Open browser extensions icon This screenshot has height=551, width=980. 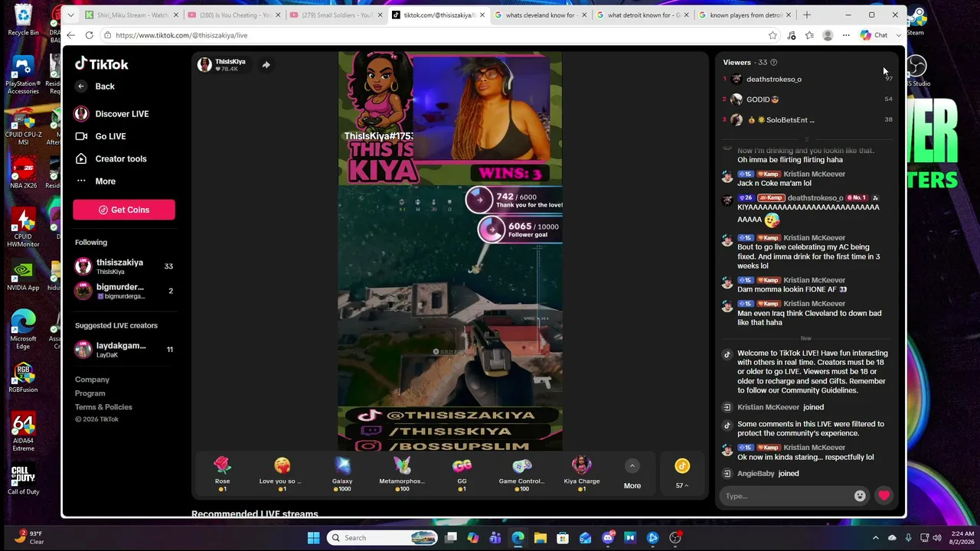tap(791, 35)
